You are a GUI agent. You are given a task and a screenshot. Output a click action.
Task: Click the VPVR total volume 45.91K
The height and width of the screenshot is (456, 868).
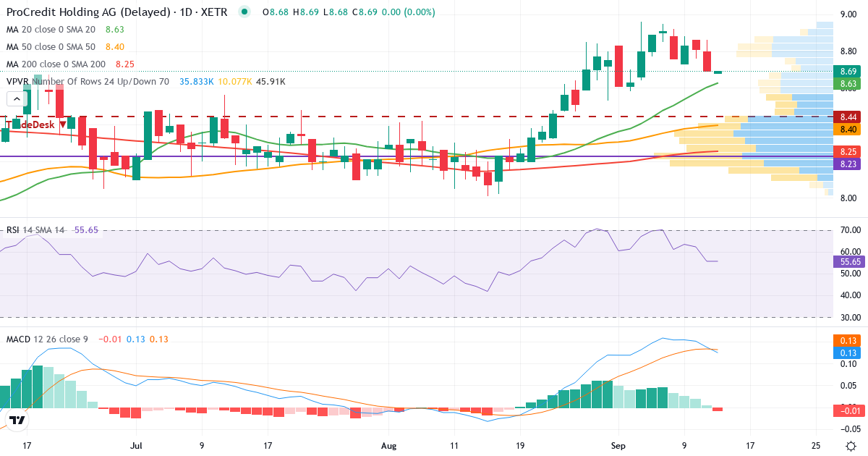(x=271, y=82)
